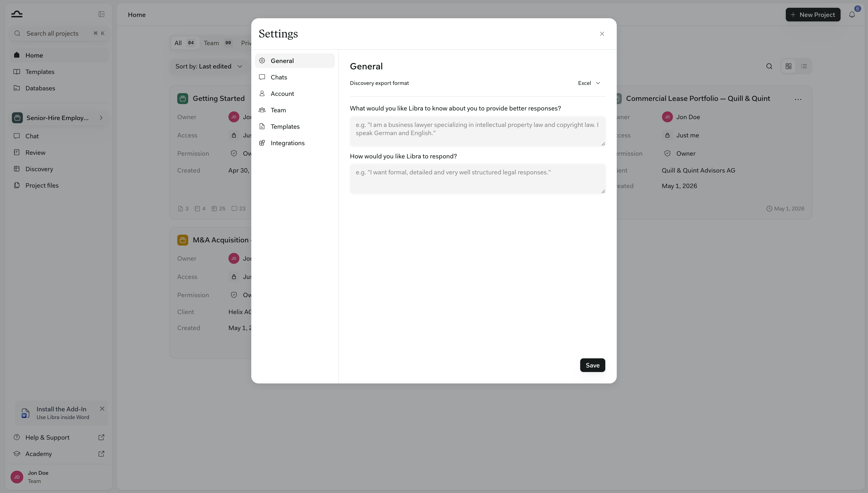
Task: Dismiss the Install the Add-In banner
Action: [x=102, y=409]
